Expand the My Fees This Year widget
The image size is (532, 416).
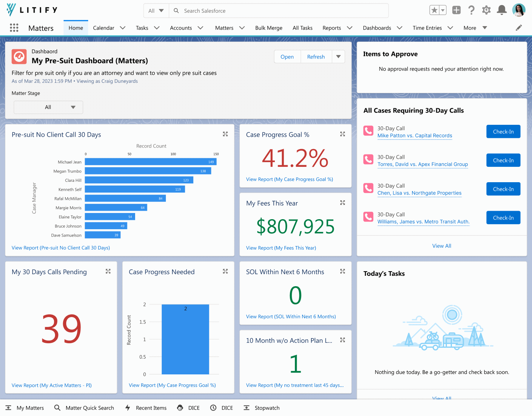point(343,203)
